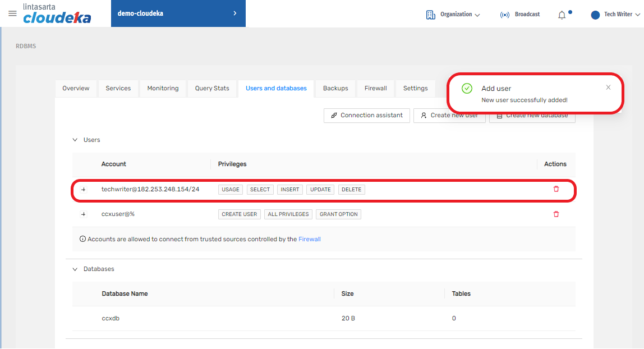
Task: Delete the ccxuser@% account
Action: 556,214
